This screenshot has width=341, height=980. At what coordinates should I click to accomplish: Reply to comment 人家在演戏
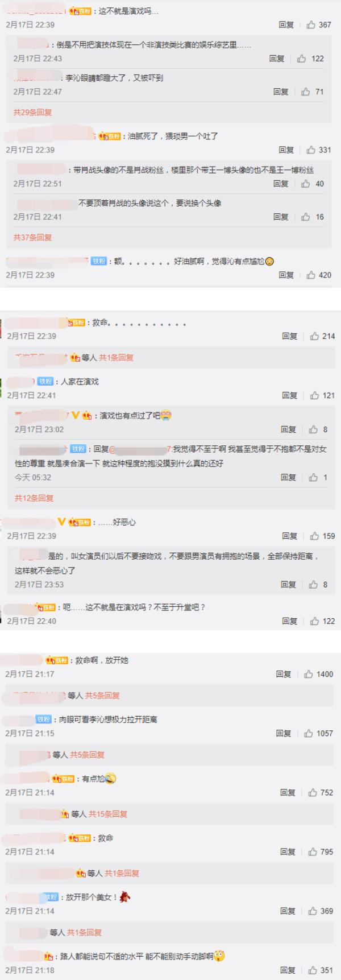pos(290,395)
